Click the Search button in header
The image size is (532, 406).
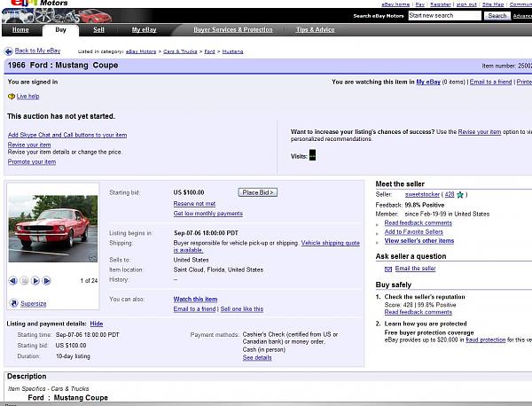tap(497, 15)
